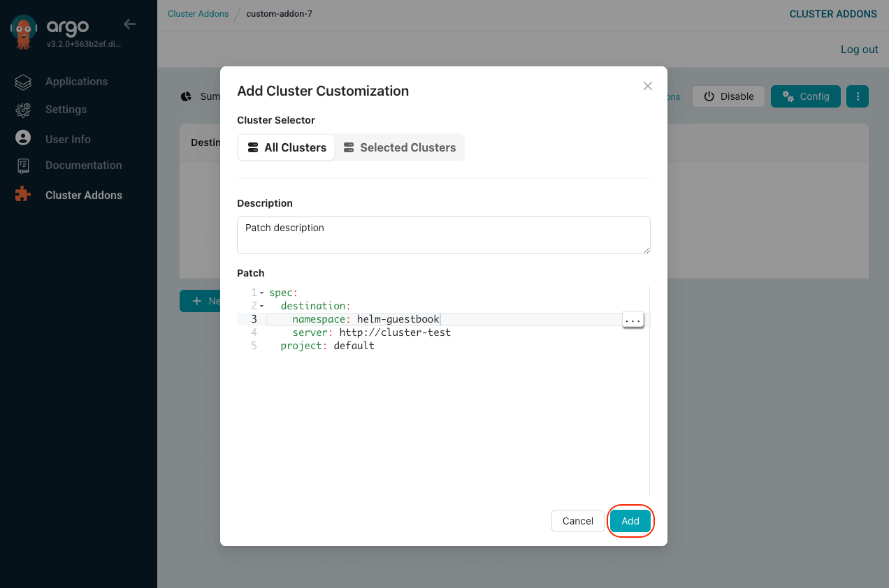The height and width of the screenshot is (588, 889).
Task: Collapse the sidebar with the back arrow
Action: click(130, 24)
